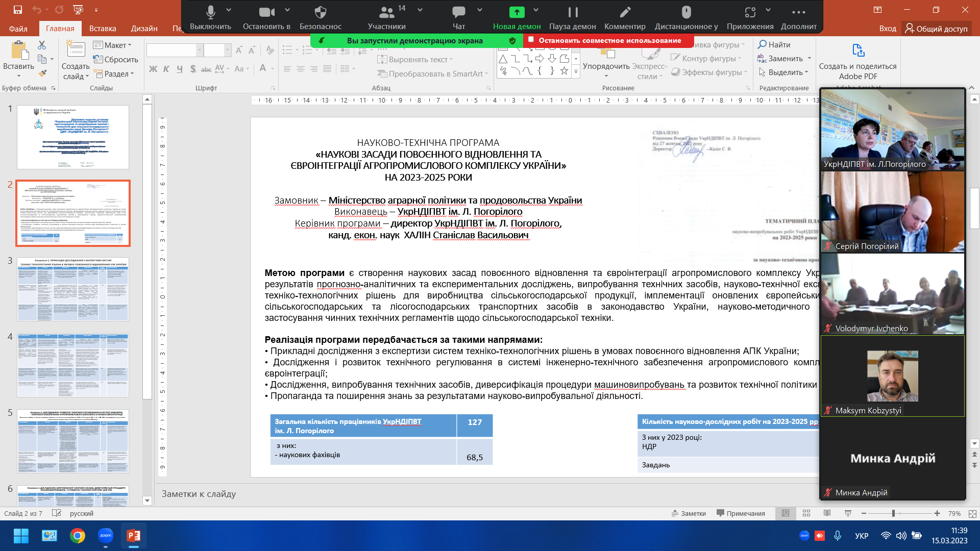The image size is (980, 551).
Task: Click the Zoom annotate pencil icon
Action: click(625, 12)
